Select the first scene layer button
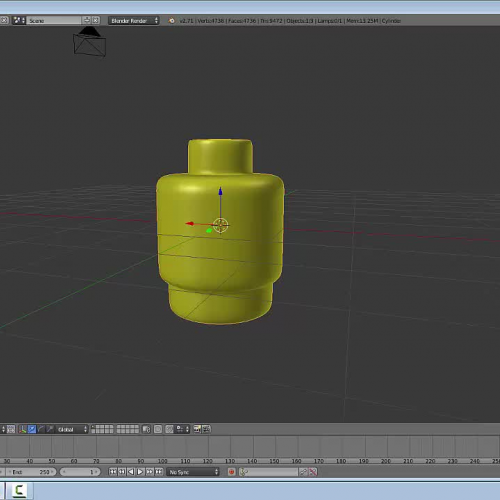 (x=94, y=427)
